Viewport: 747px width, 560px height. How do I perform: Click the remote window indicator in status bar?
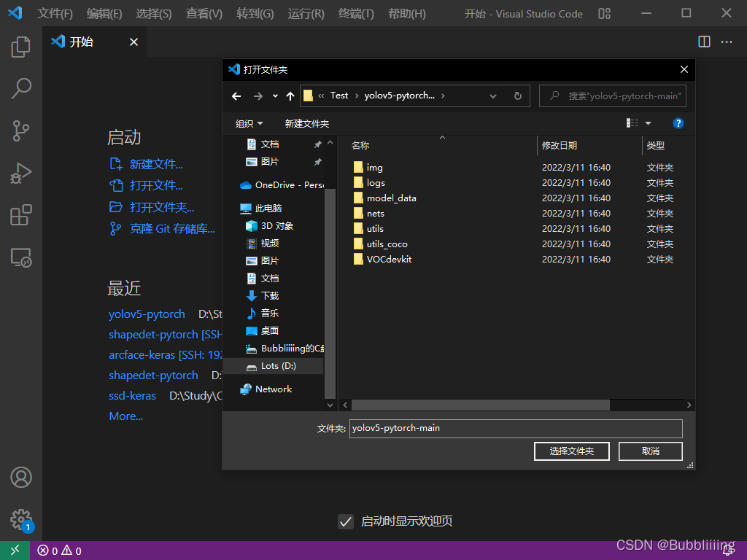point(15,551)
